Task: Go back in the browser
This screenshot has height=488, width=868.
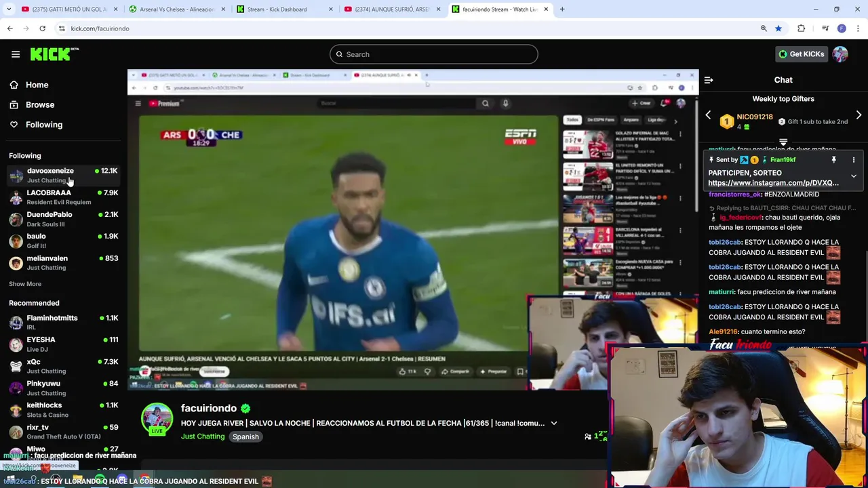Action: [9, 28]
